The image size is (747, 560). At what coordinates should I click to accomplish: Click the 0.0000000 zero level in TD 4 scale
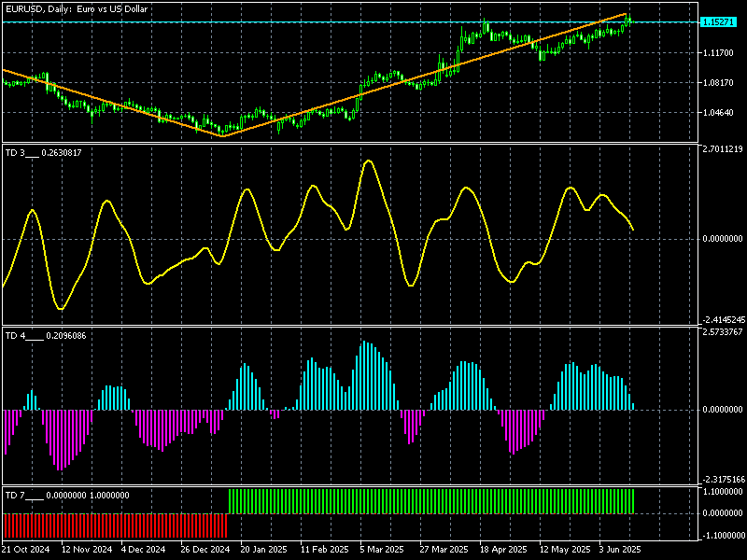[x=723, y=410]
